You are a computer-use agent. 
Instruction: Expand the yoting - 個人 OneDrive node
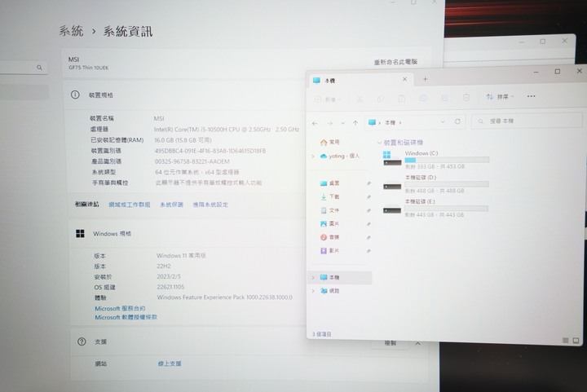tap(313, 156)
